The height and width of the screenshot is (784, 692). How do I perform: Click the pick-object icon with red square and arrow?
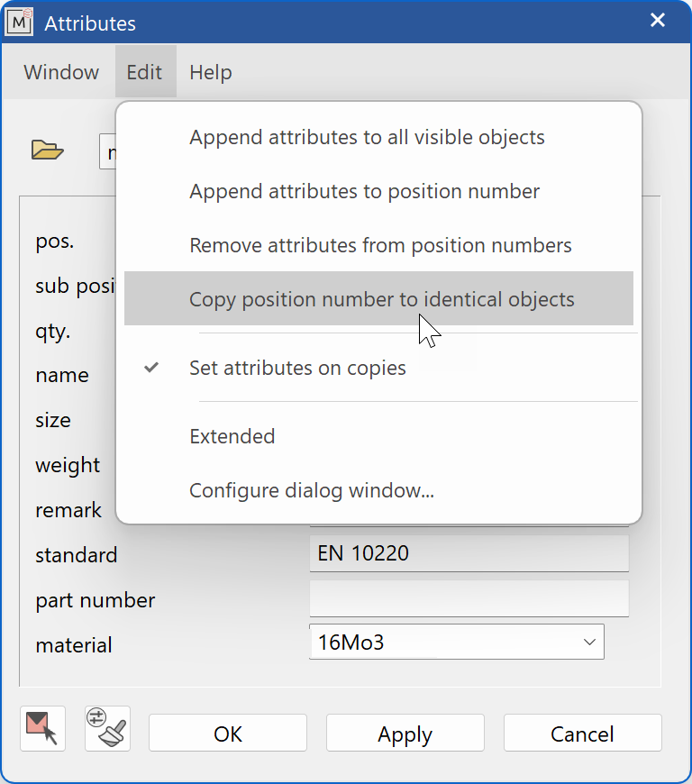[42, 728]
